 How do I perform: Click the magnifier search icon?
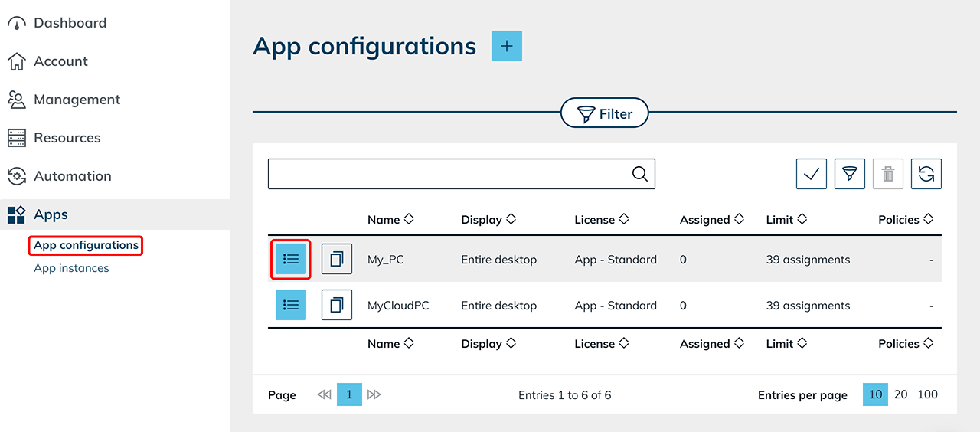640,174
